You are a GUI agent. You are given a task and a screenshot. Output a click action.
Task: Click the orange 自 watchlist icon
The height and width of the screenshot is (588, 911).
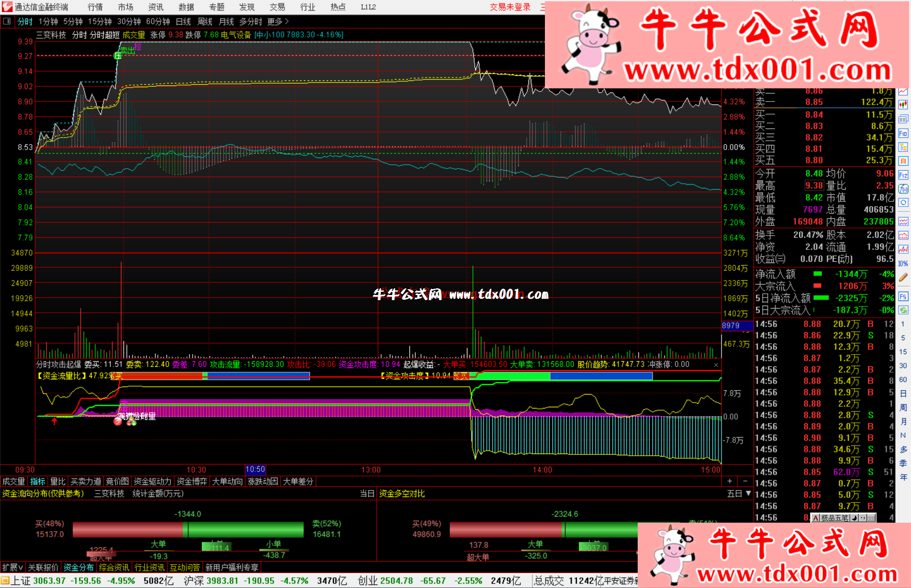(903, 161)
